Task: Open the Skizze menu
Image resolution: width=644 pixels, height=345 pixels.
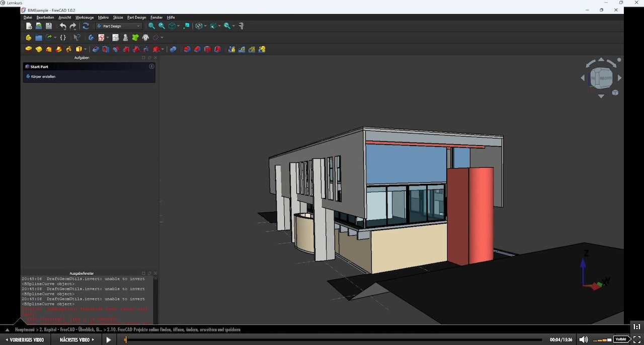Action: pyautogui.click(x=118, y=17)
